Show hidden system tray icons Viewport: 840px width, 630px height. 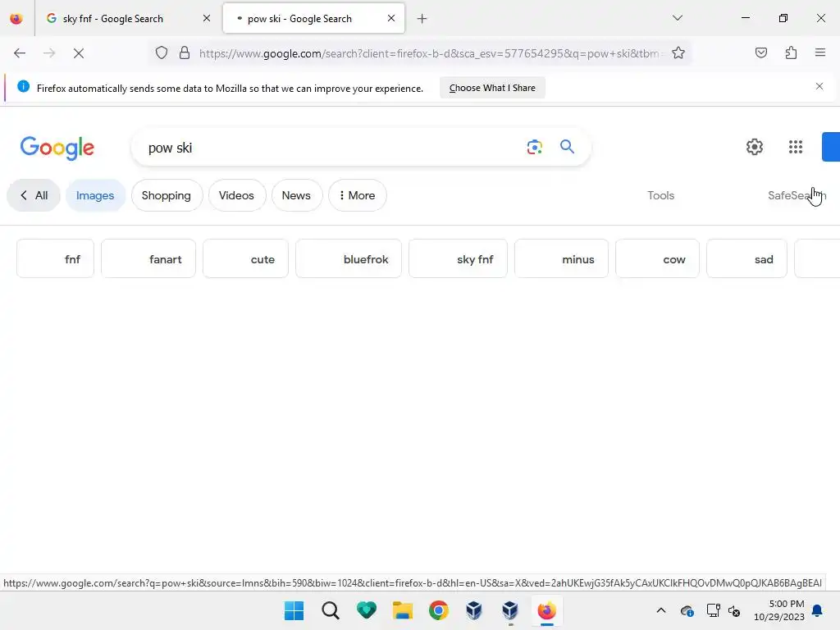click(x=661, y=610)
